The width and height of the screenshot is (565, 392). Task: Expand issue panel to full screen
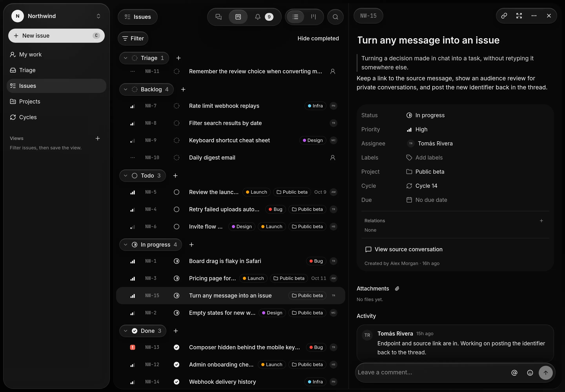[x=519, y=16]
